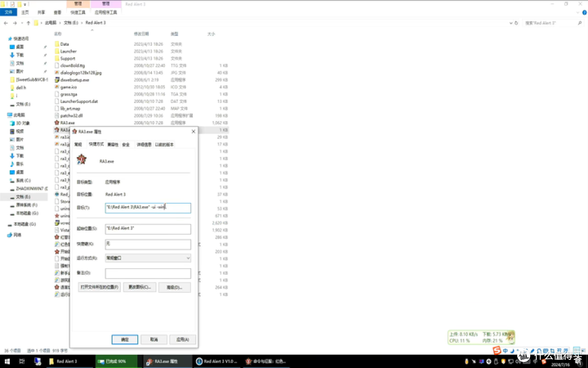Select the clownBold.ttg file

point(72,65)
